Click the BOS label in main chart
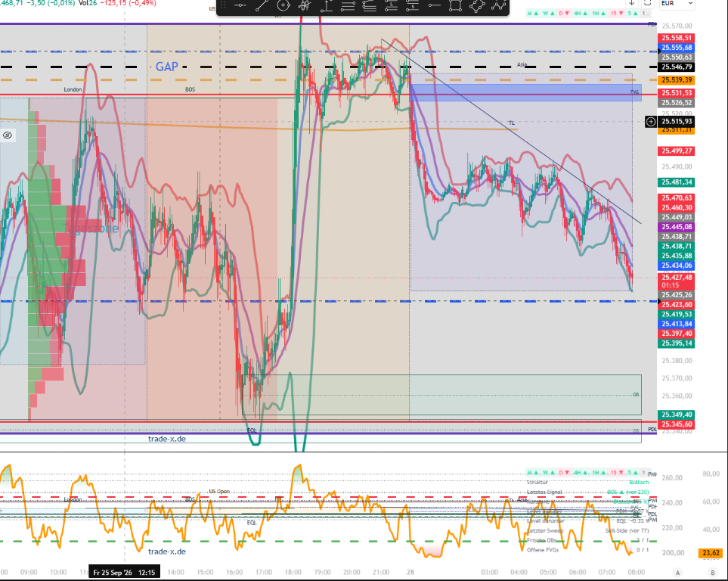The width and height of the screenshot is (728, 581). (x=191, y=90)
